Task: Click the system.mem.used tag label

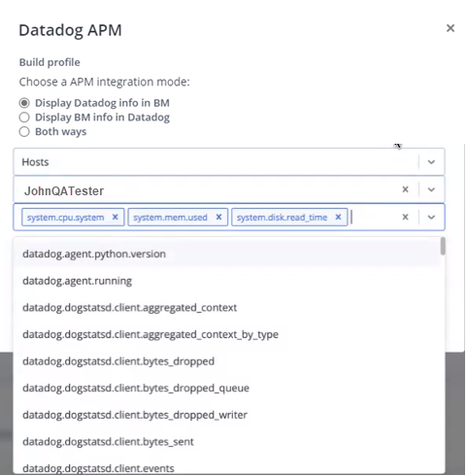Action: coord(170,218)
